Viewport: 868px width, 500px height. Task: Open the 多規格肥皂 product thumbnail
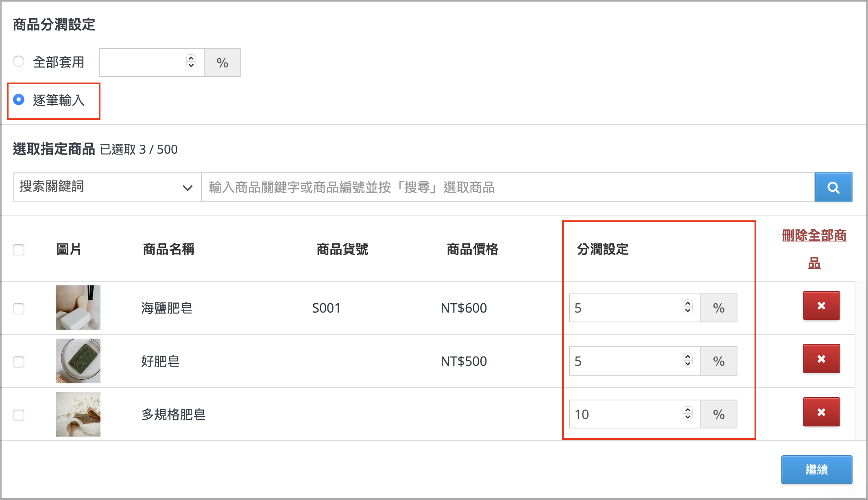pos(78,414)
